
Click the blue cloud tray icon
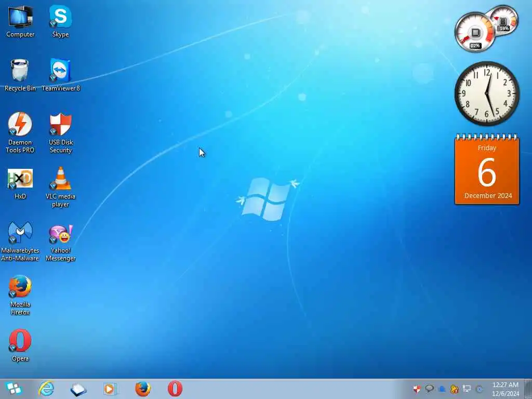click(x=442, y=389)
